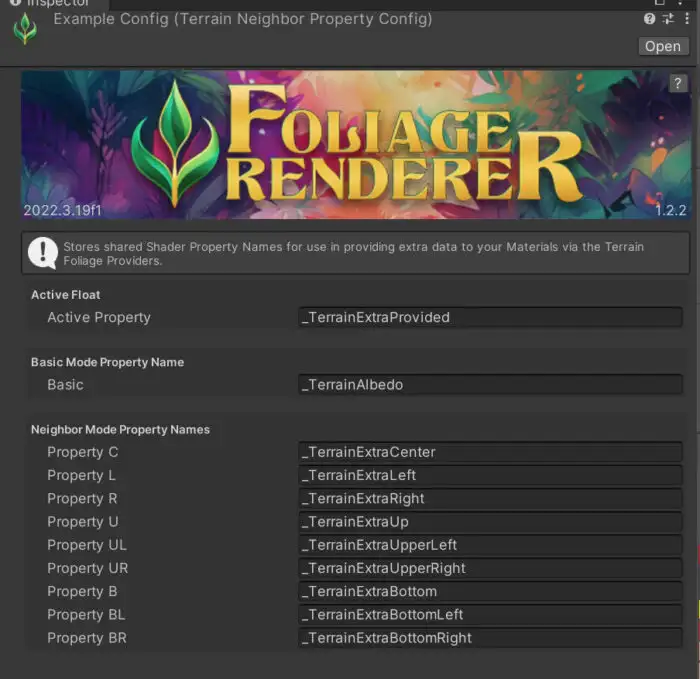Click the exclamation info icon in help box
The image size is (700, 679).
(43, 253)
